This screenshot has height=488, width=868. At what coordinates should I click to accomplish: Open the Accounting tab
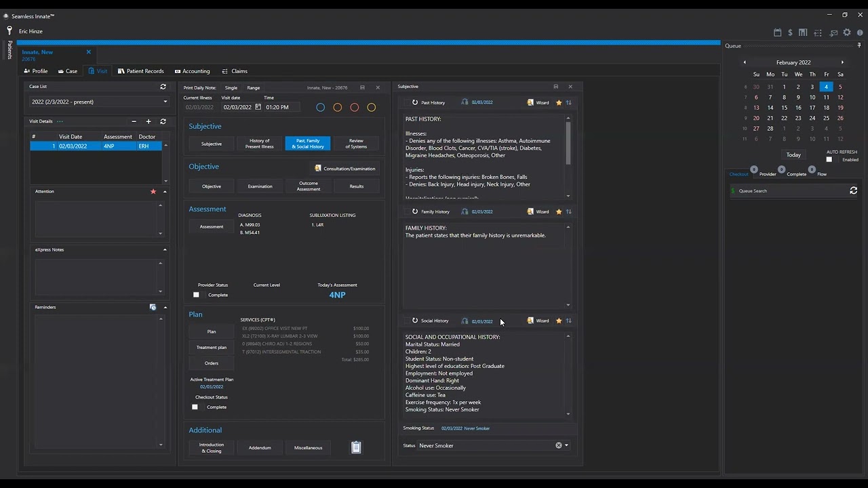click(x=192, y=71)
